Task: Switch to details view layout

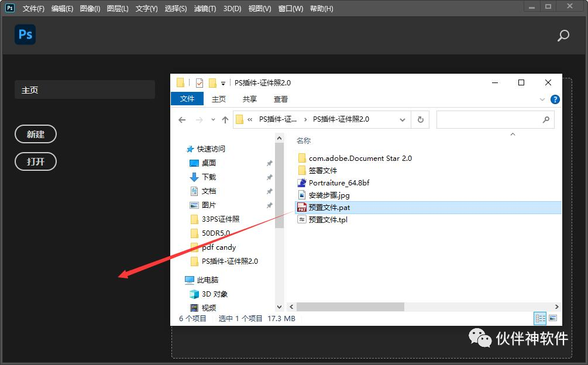Action: [x=539, y=318]
